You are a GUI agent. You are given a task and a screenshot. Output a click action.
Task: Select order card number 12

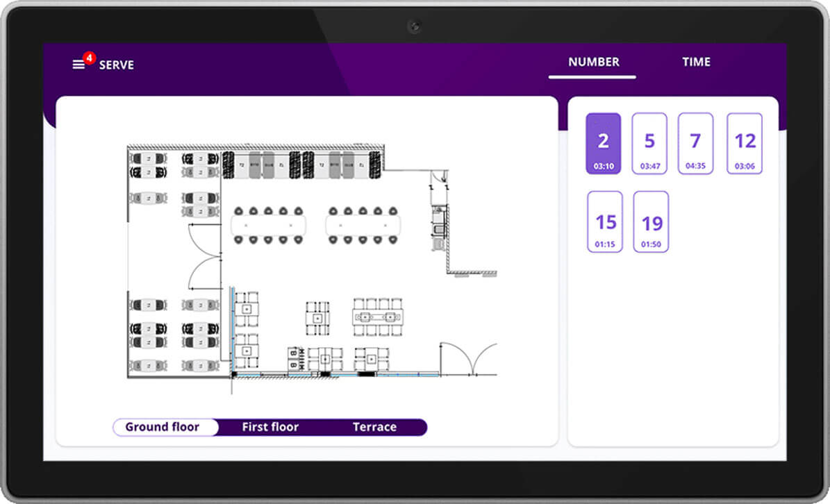pyautogui.click(x=745, y=144)
